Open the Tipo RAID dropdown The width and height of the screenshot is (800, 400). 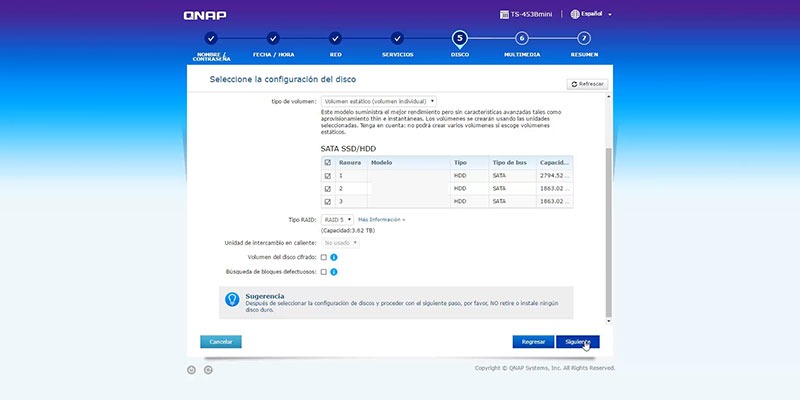tap(337, 219)
